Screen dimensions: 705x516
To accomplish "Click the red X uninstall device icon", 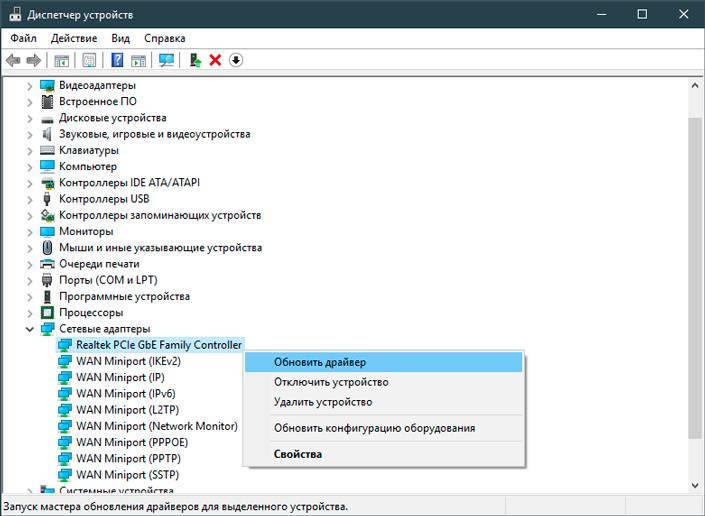I will [215, 60].
